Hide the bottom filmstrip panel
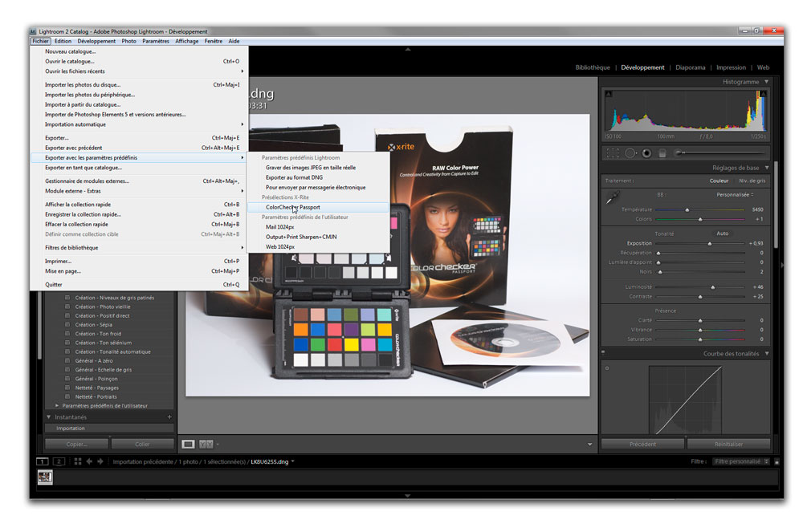 coord(408,495)
